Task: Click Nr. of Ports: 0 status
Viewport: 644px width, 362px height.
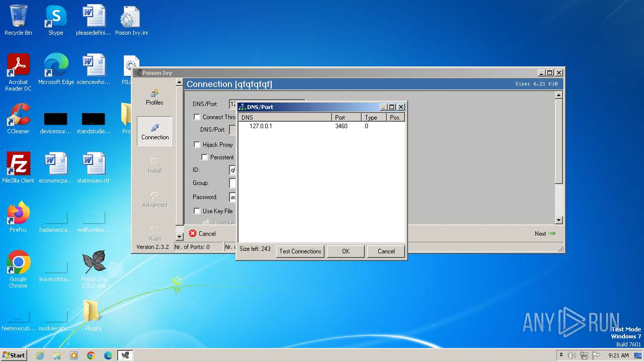Action: 198,247
